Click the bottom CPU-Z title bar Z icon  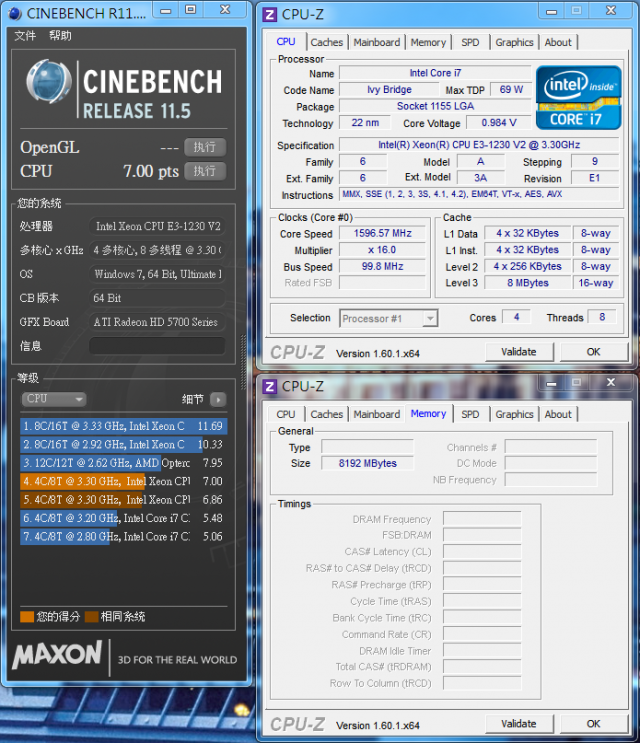click(269, 387)
